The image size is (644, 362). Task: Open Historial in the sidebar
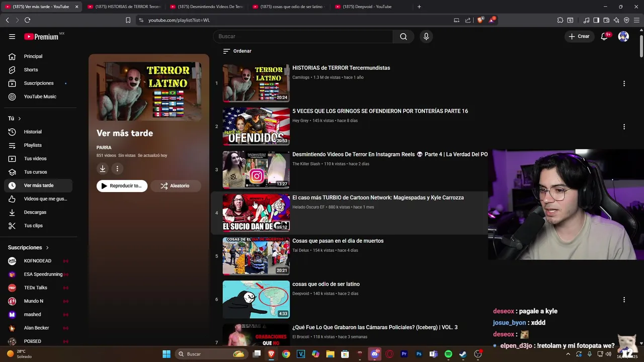point(38,132)
